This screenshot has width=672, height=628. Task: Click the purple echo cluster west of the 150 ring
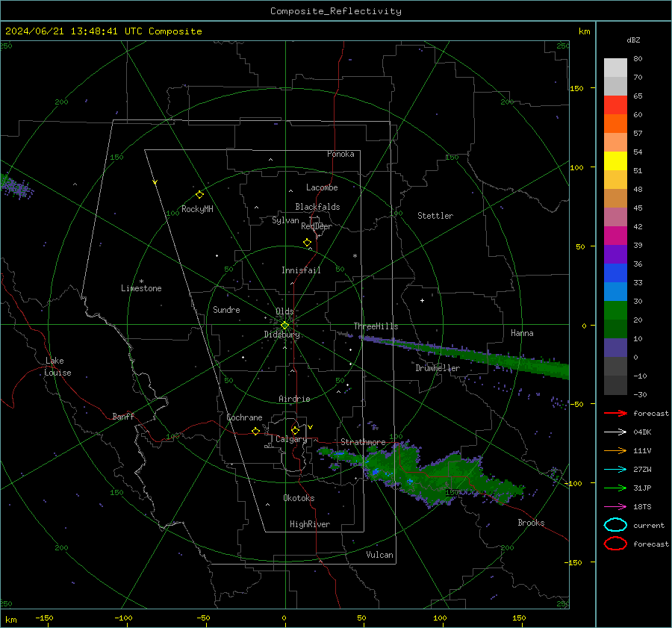[16, 186]
